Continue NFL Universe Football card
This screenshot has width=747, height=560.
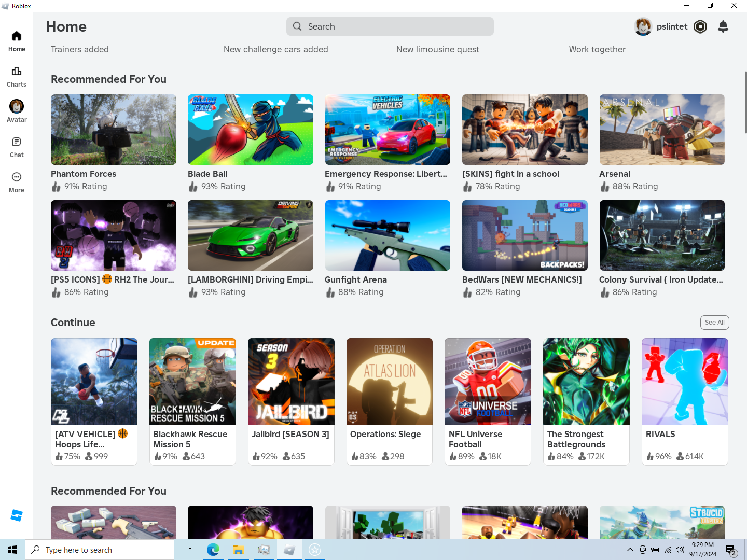coord(488,402)
